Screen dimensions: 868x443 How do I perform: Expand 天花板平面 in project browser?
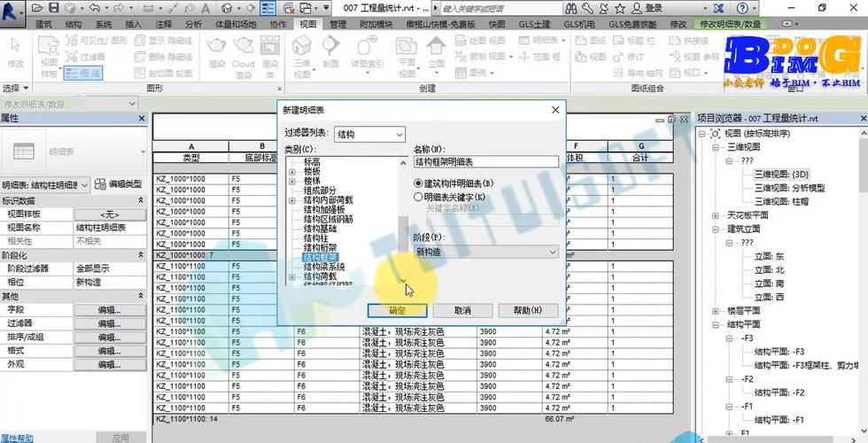[x=716, y=215]
